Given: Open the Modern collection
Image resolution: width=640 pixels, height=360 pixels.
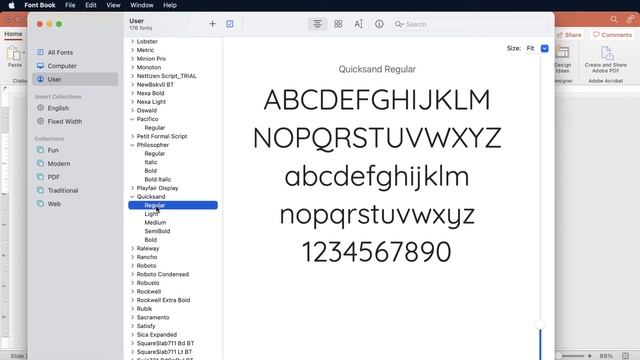Looking at the screenshot, I should [76, 164].
